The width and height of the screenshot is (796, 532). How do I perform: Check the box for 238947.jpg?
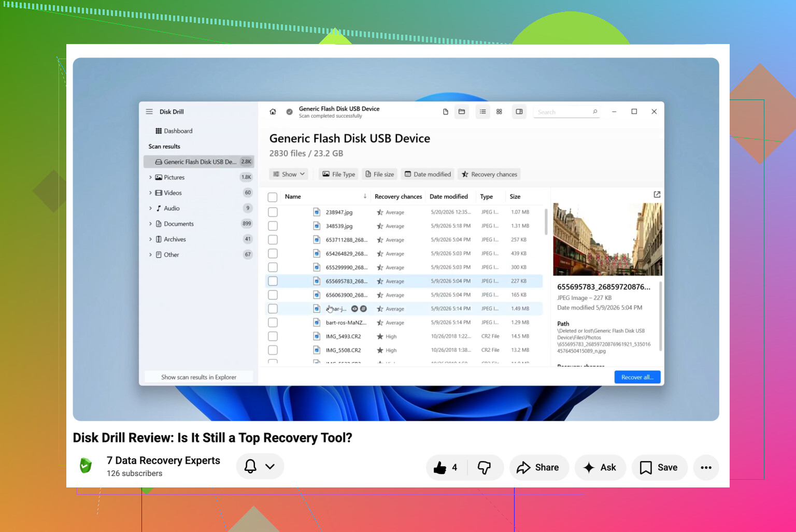[273, 212]
